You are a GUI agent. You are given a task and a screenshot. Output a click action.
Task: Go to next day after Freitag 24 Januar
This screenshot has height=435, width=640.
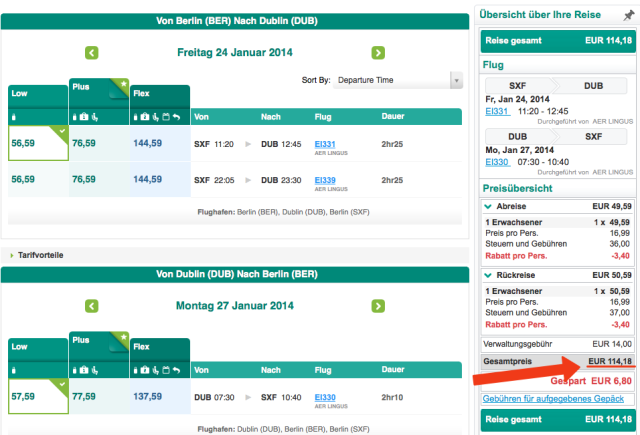point(378,53)
